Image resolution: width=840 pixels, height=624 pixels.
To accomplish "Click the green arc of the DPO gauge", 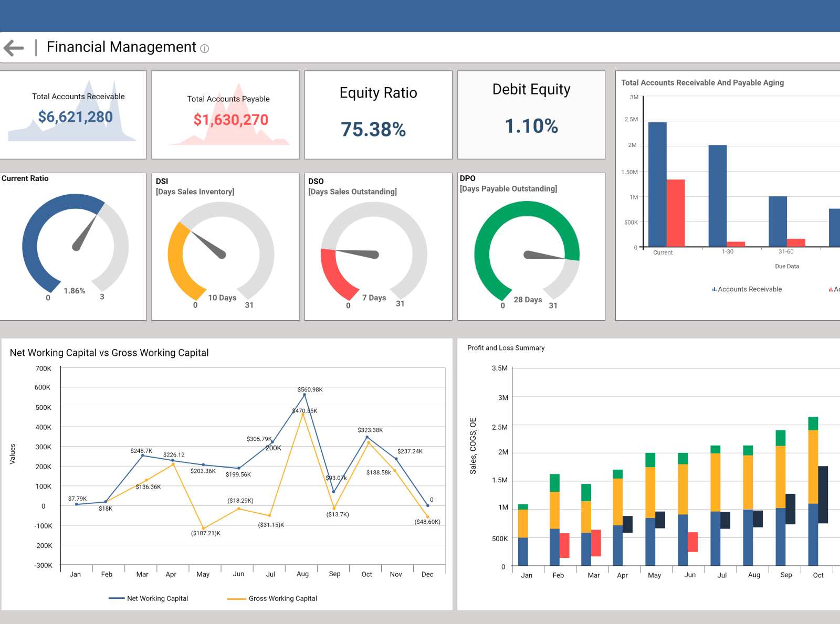I will pos(527,210).
